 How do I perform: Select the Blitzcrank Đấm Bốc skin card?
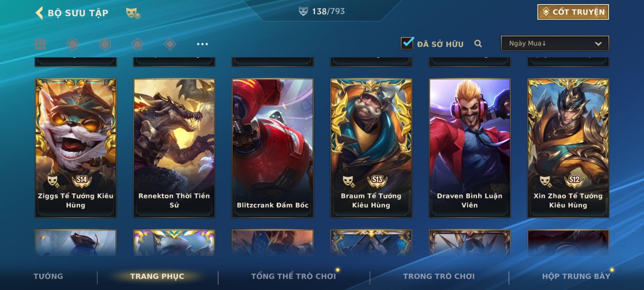273,148
